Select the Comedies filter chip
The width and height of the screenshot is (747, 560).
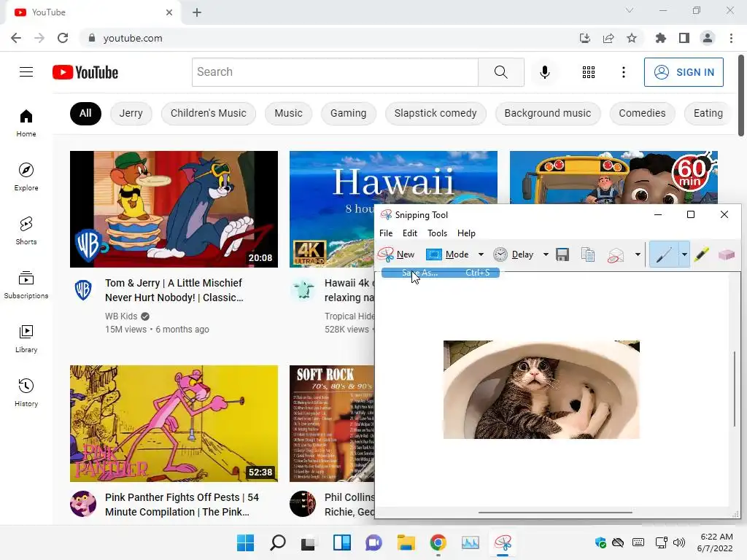(642, 113)
